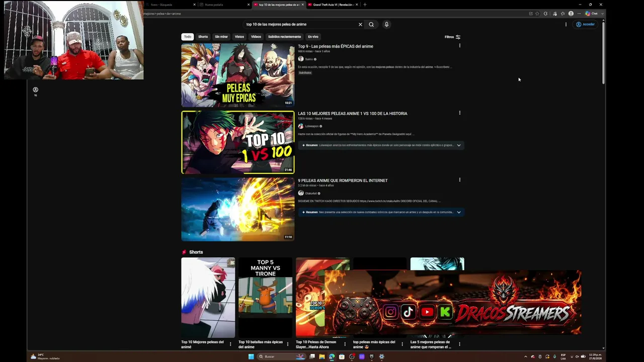Clear the YouTube search box text
Image resolution: width=644 pixels, height=362 pixels.
[360, 24]
